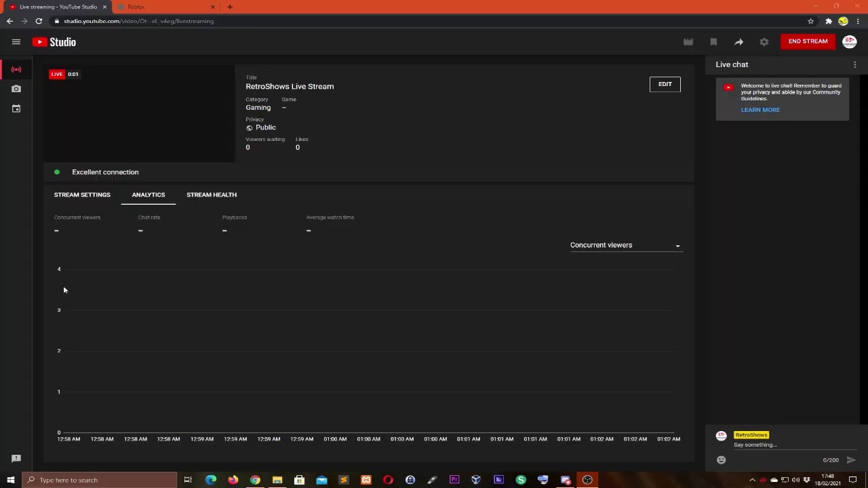868x488 pixels.
Task: Click the Gaming category text
Action: 258,108
